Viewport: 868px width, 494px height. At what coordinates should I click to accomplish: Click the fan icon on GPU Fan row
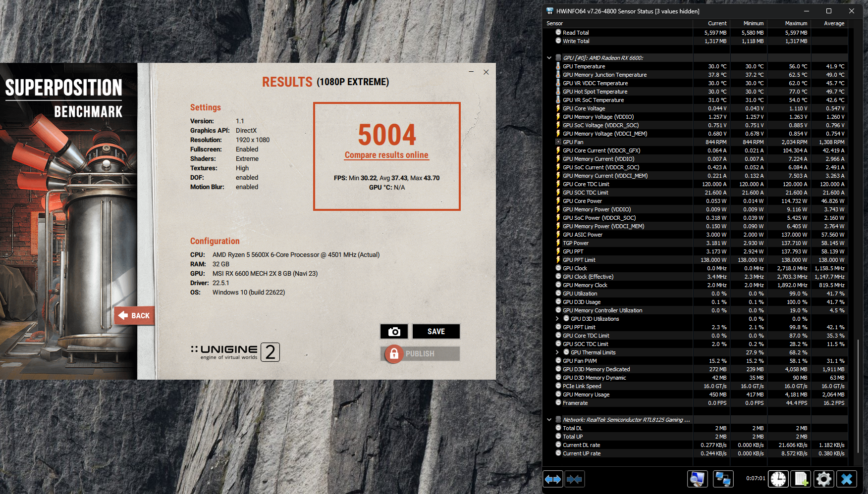pyautogui.click(x=558, y=142)
